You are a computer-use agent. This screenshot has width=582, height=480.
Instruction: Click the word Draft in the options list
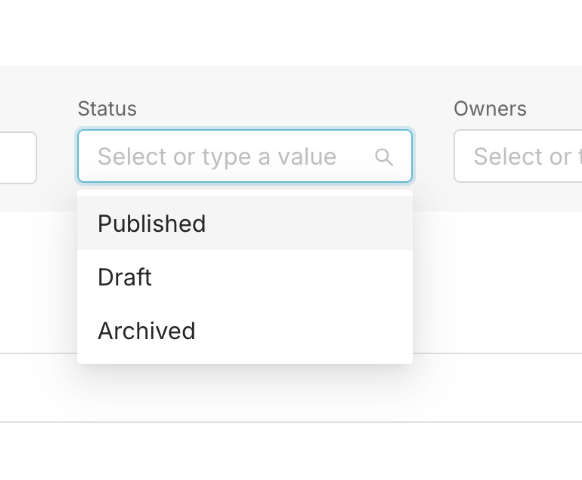(125, 277)
